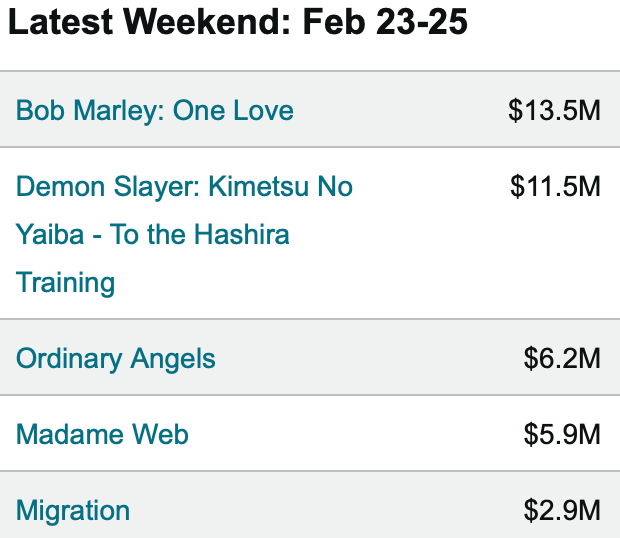Click the word Training in Demon Slayer title
Viewport: 620px width, 538px height.
coord(65,283)
